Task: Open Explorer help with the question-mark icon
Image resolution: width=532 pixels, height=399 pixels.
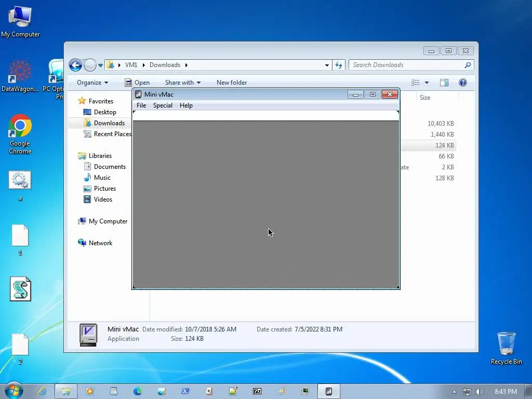Action: 462,83
